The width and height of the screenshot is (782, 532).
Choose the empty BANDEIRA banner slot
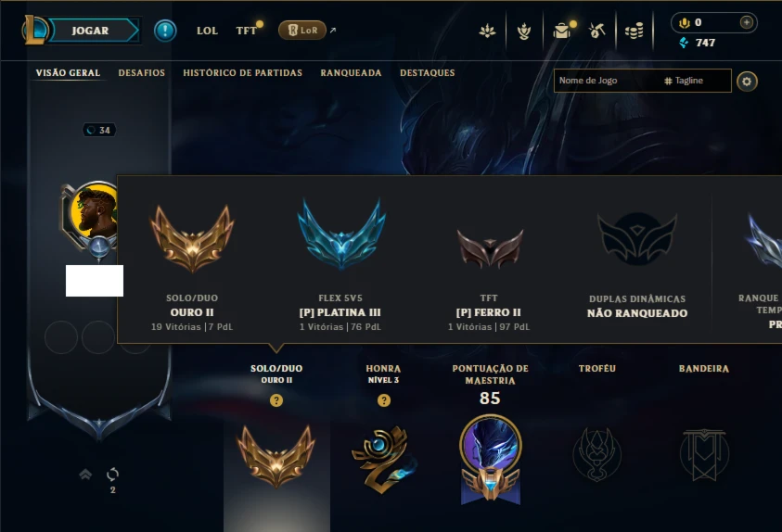(x=704, y=454)
